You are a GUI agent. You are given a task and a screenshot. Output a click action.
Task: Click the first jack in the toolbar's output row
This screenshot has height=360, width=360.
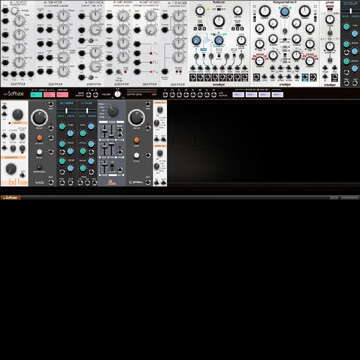pyautogui.click(x=165, y=95)
